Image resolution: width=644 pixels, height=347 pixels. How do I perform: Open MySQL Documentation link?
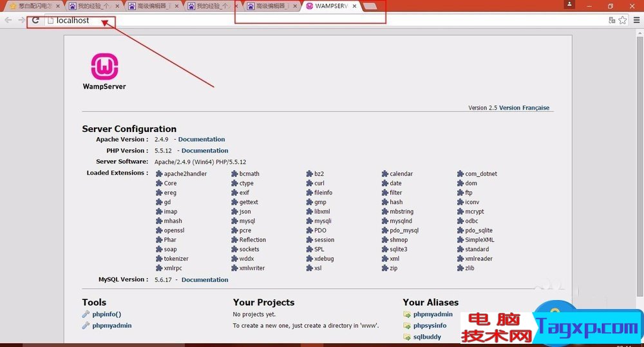(205, 279)
